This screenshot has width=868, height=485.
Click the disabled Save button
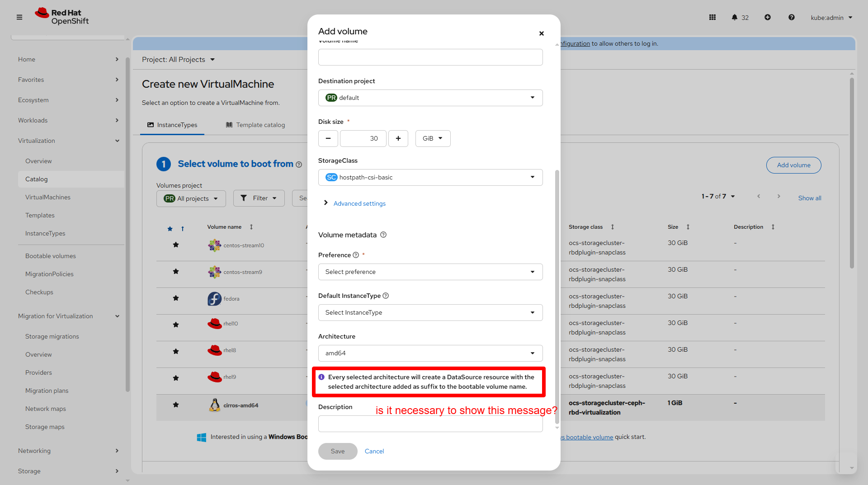[x=338, y=452]
